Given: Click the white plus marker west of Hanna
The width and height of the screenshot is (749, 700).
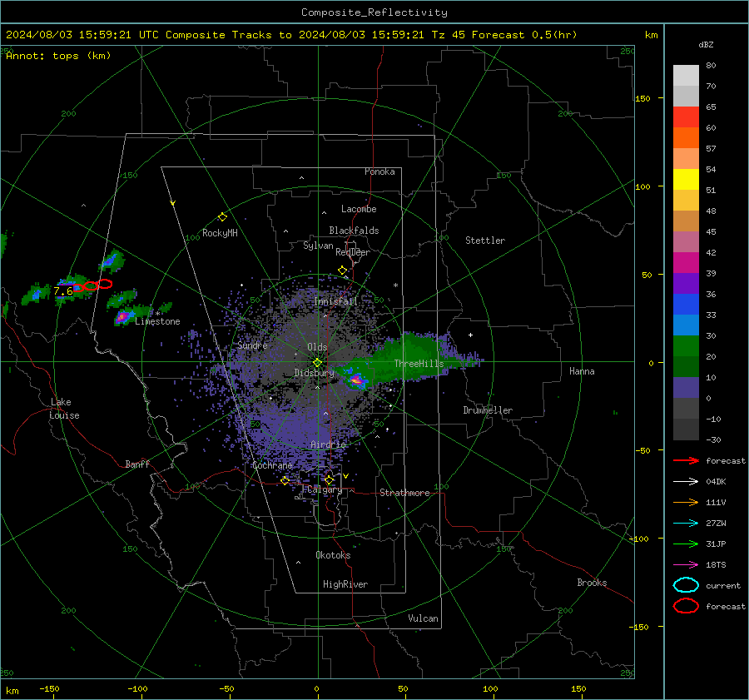Looking at the screenshot, I should [470, 335].
